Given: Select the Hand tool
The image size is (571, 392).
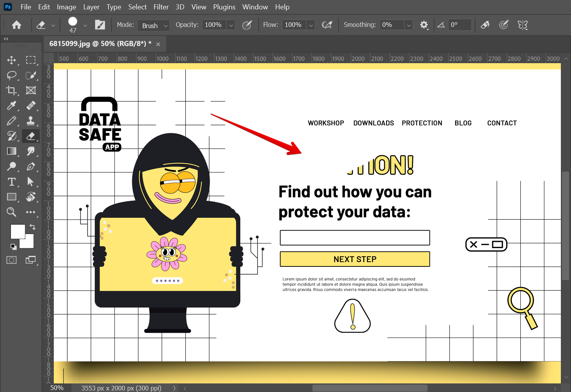Looking at the screenshot, I should (x=31, y=197).
